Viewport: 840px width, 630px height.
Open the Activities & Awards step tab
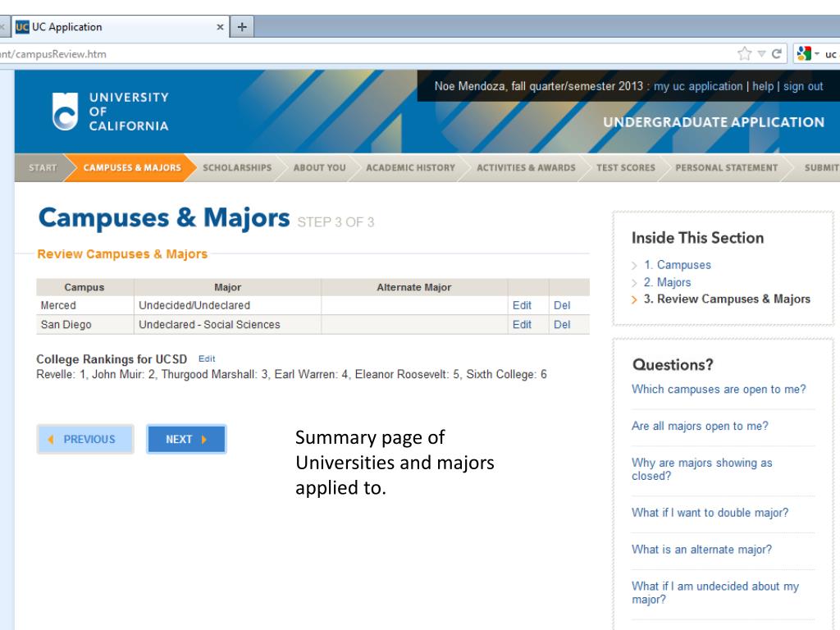pos(526,167)
